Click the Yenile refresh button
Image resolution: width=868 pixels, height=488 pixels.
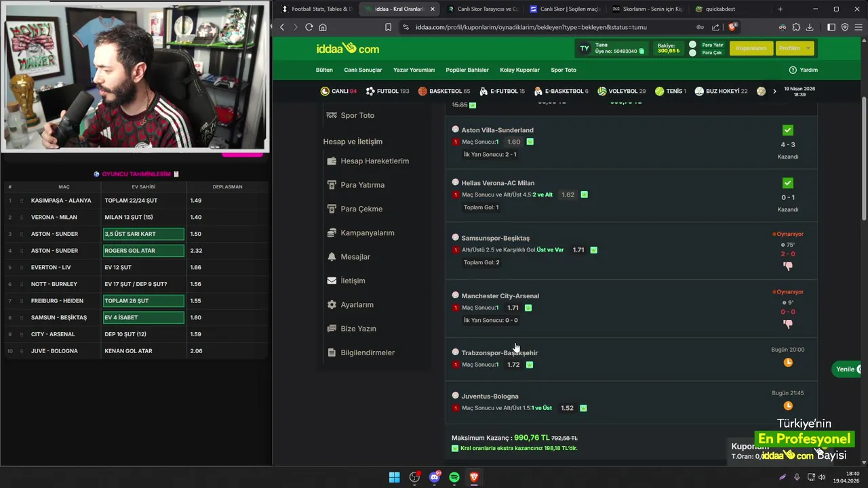point(848,369)
